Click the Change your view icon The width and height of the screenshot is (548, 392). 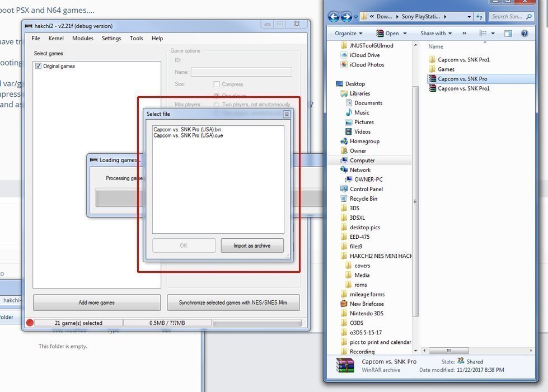pyautogui.click(x=483, y=34)
